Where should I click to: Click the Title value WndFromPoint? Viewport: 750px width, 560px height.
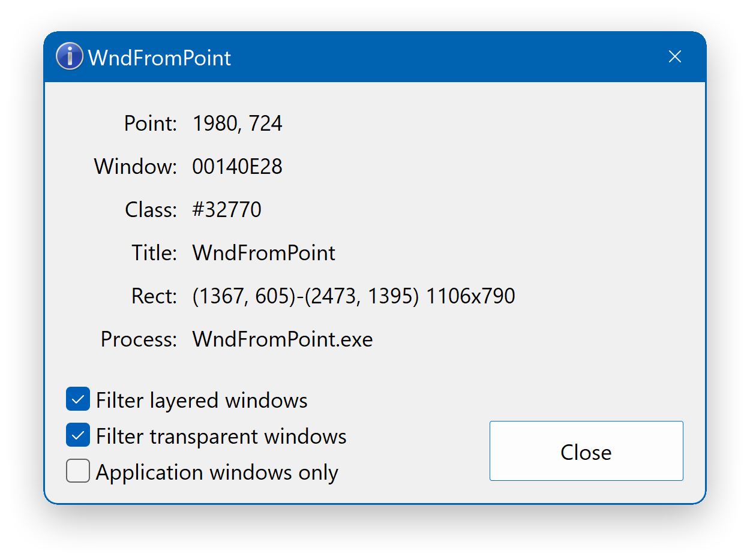[x=263, y=253]
